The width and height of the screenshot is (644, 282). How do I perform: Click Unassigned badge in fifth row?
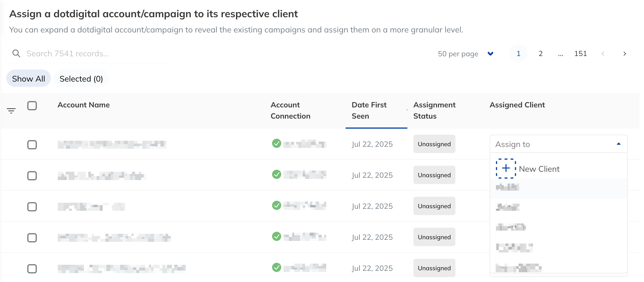[434, 268]
